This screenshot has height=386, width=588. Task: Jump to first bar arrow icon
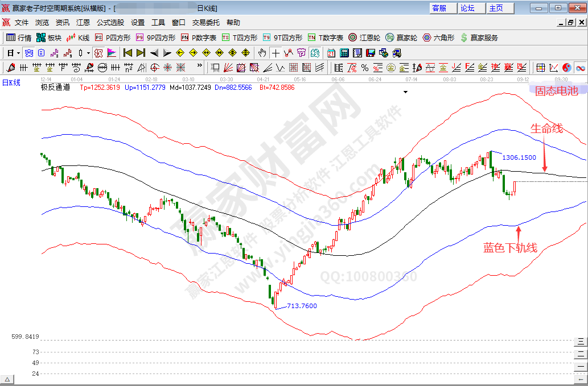pyautogui.click(x=128, y=53)
